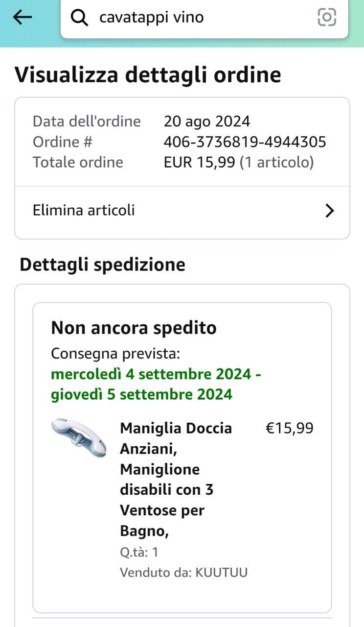Tap the Q.tà: 1 quantity text

coord(139,552)
